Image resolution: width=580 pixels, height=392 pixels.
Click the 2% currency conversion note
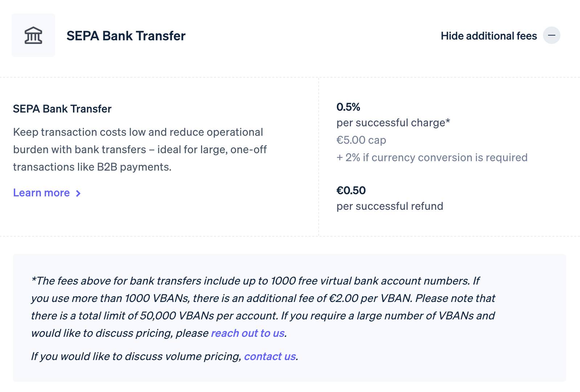(x=432, y=158)
